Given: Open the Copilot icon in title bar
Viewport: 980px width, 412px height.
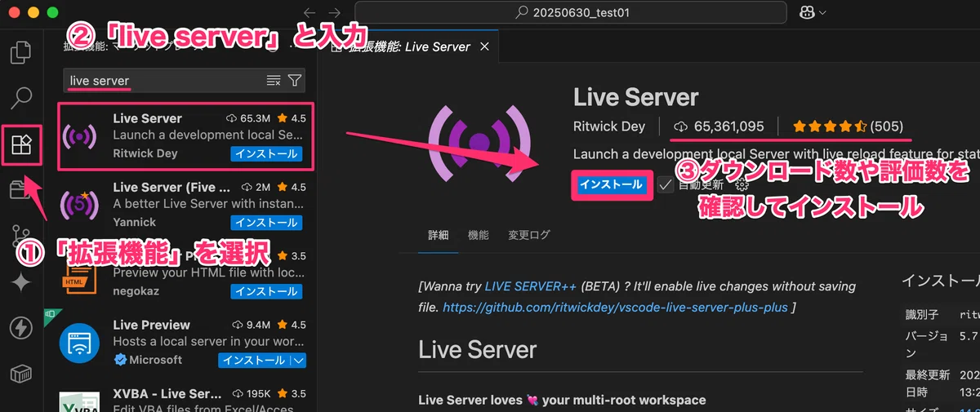Looking at the screenshot, I should tap(807, 12).
